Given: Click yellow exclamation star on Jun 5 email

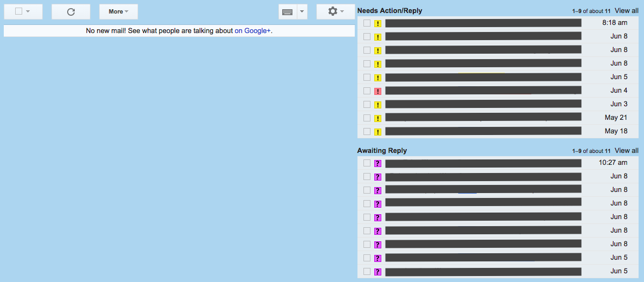Looking at the screenshot, I should [378, 78].
